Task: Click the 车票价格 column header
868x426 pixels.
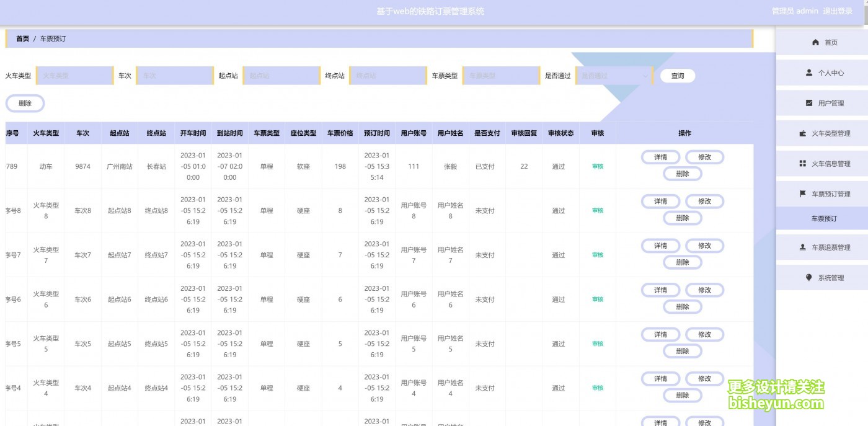Action: point(340,133)
